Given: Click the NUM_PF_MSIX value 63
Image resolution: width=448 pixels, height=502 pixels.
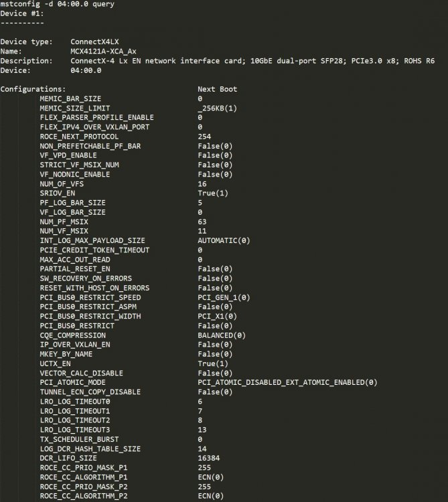Looking at the screenshot, I should [202, 222].
